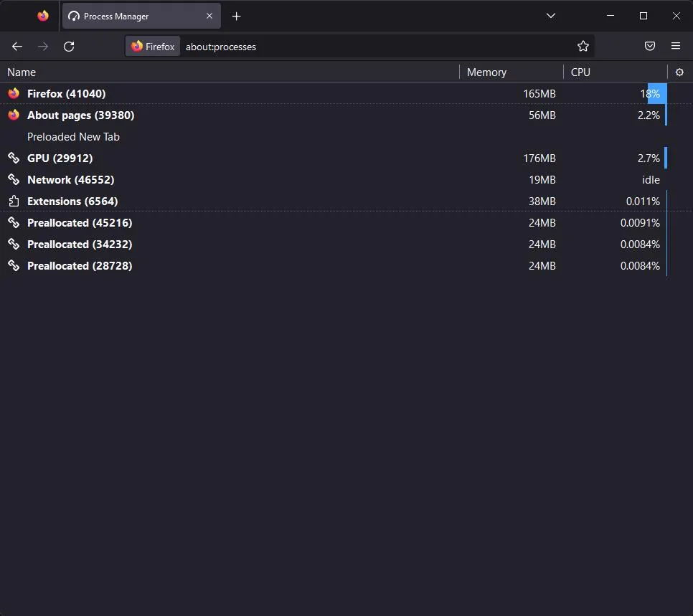This screenshot has height=616, width=693.
Task: Click the 165MB memory value for Firefox
Action: [x=539, y=94]
